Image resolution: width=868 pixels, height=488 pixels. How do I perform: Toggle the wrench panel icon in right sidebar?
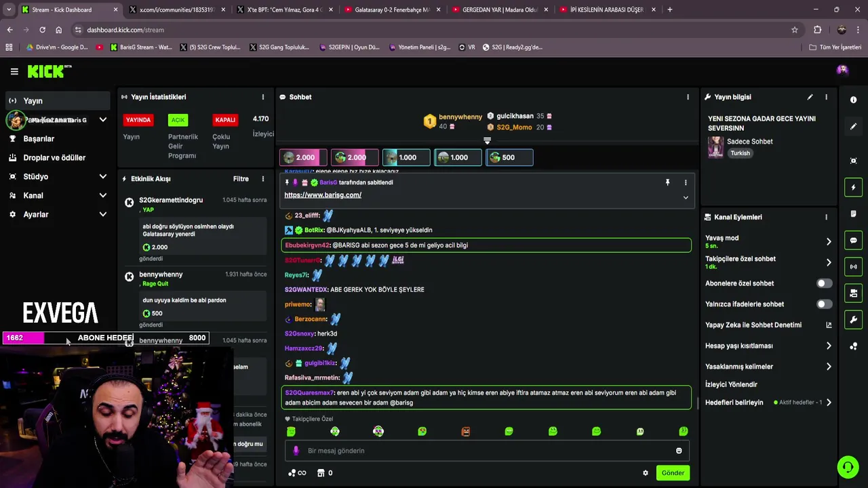853,319
